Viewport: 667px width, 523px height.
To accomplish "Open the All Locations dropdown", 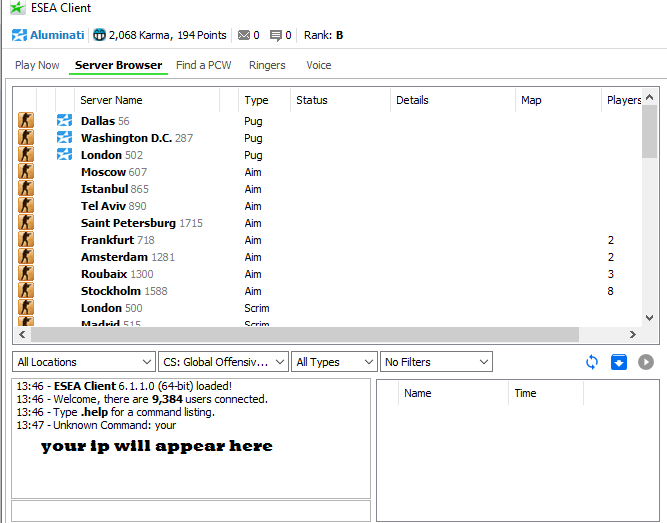I will coord(84,362).
